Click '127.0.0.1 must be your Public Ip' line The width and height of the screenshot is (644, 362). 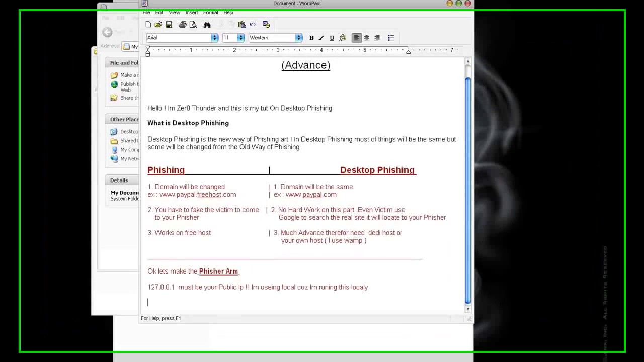point(258,287)
